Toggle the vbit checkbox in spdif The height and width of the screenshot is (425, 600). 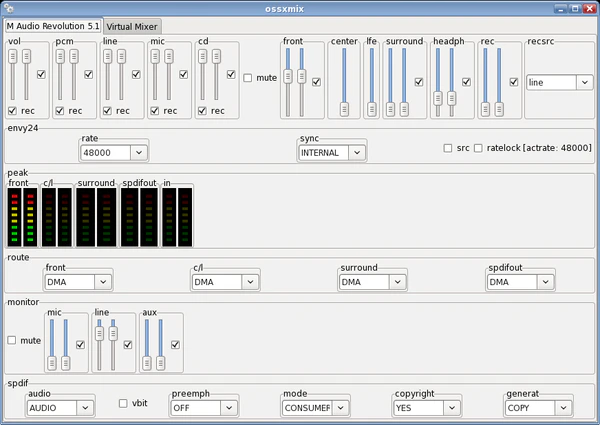pyautogui.click(x=123, y=403)
